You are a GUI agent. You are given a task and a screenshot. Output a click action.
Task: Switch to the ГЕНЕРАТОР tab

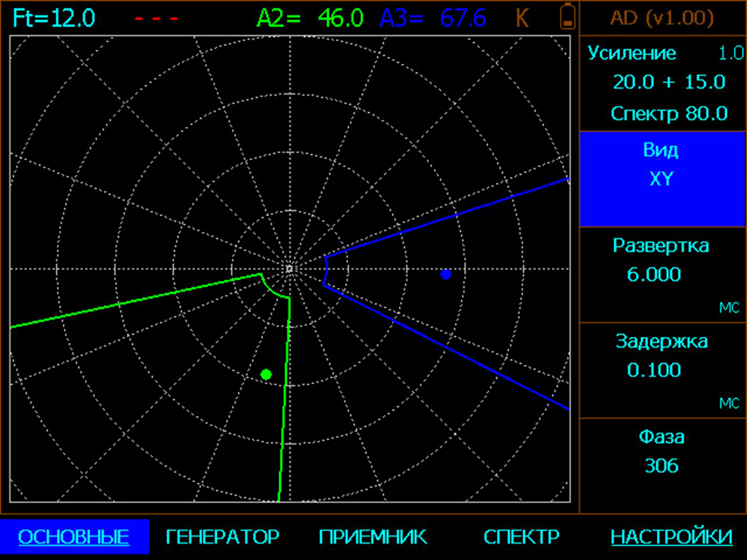click(x=222, y=536)
